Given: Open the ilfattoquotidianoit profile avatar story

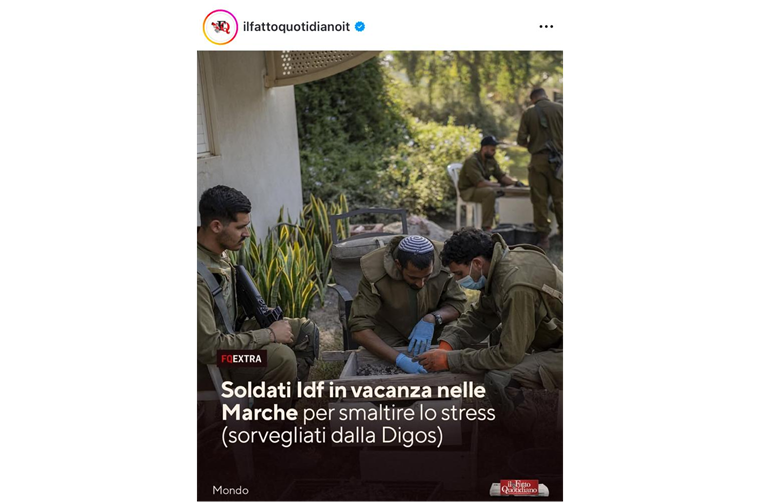Looking at the screenshot, I should 220,27.
